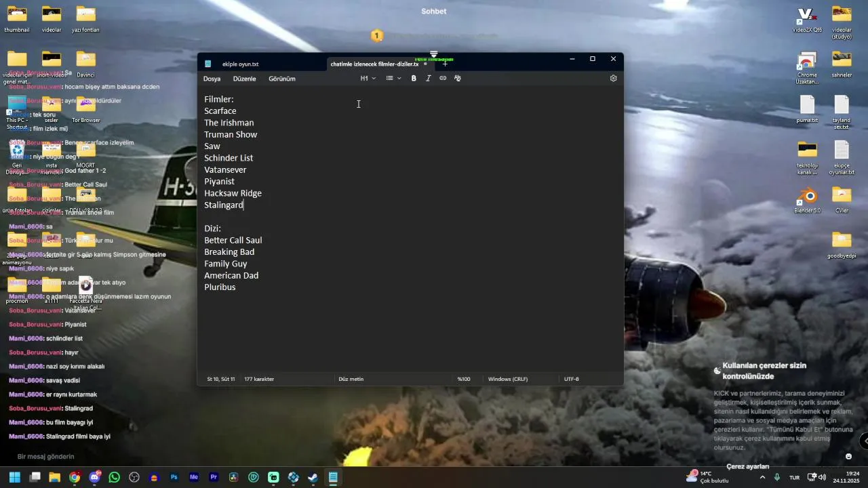Click the line 'Hacksaw Ridge'
Image resolution: width=868 pixels, height=488 pixels.
click(233, 193)
